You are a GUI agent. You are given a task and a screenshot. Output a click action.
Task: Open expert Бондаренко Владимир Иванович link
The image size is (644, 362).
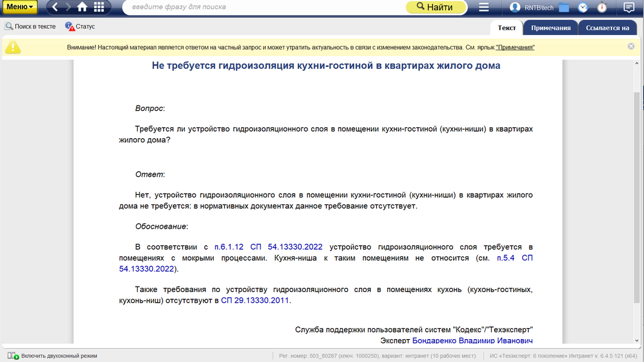tap(472, 340)
